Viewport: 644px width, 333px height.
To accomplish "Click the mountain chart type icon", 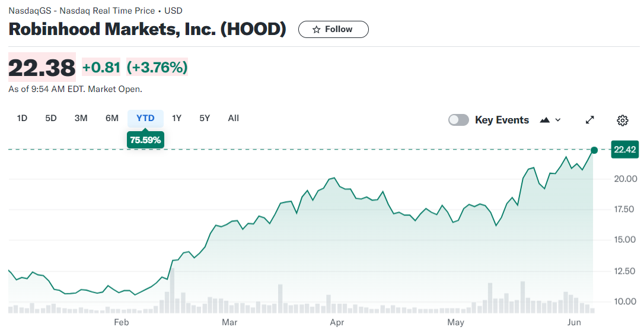I will (546, 120).
